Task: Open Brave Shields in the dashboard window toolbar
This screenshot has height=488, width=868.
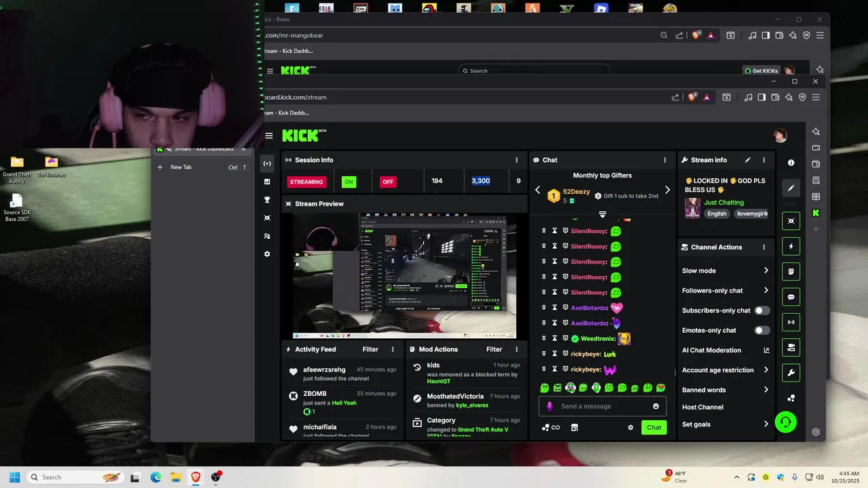Action: tap(692, 97)
